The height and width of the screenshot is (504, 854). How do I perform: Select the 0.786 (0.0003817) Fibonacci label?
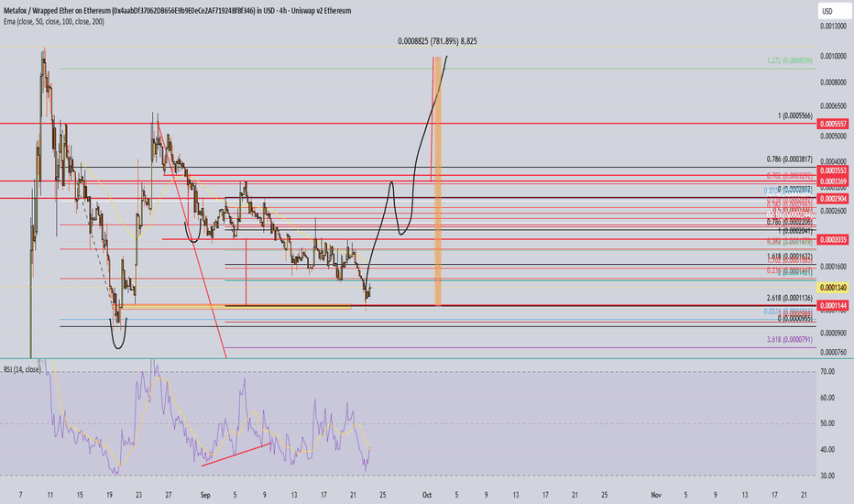(x=789, y=159)
